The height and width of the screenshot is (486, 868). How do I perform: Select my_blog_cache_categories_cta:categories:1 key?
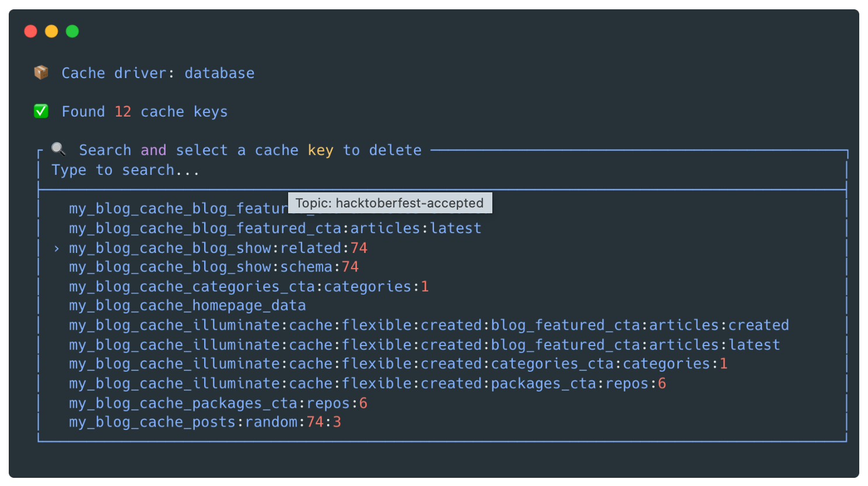click(x=249, y=287)
